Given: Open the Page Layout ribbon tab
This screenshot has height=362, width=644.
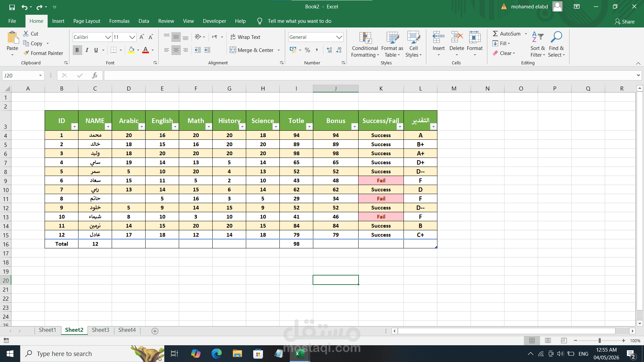Looking at the screenshot, I should coord(87,21).
